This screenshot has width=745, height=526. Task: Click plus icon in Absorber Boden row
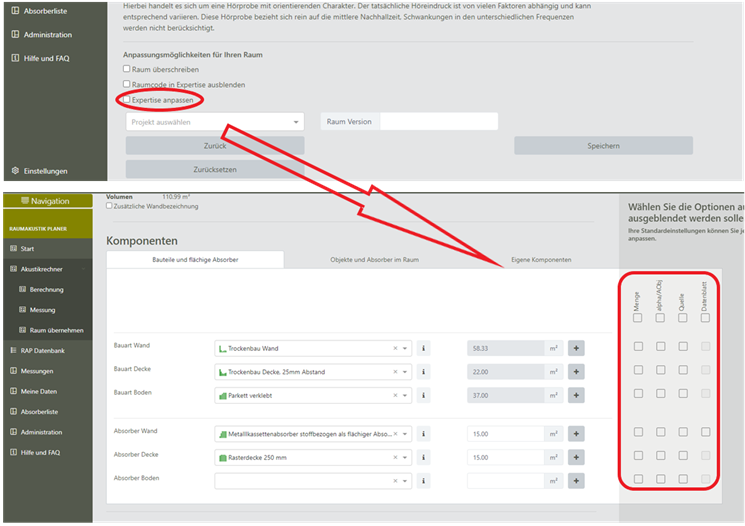coord(576,481)
